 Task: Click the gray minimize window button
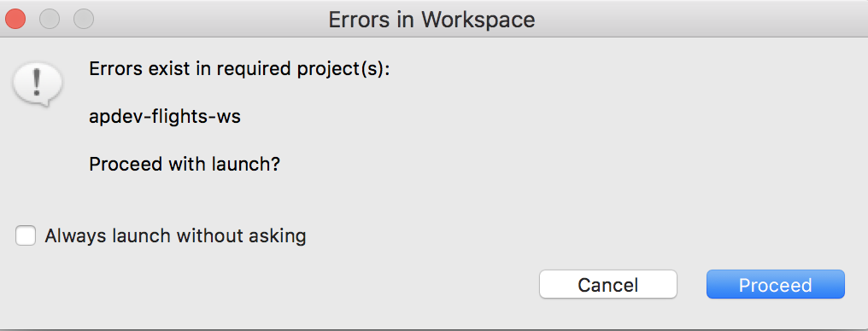[50, 20]
